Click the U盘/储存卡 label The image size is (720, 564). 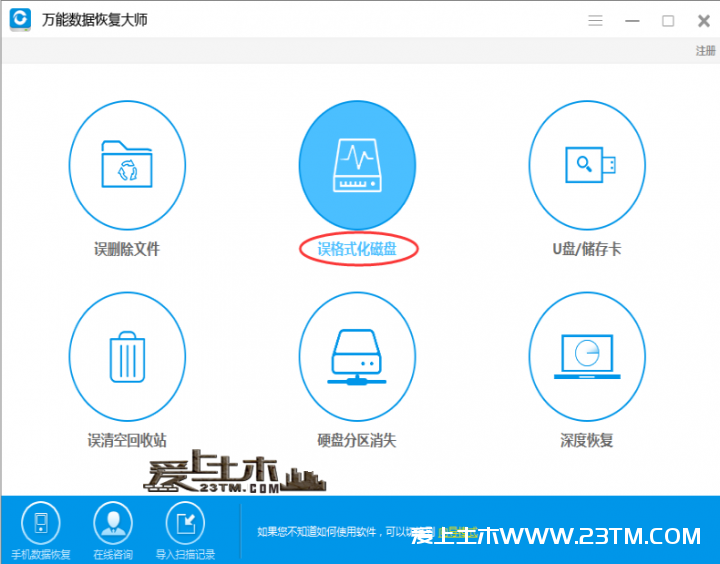point(586,249)
